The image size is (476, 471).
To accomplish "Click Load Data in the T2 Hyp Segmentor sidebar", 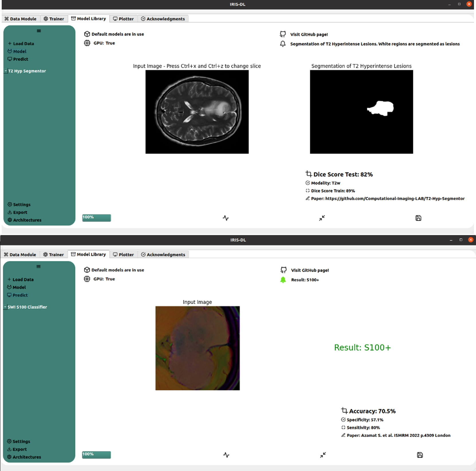I will coord(23,44).
